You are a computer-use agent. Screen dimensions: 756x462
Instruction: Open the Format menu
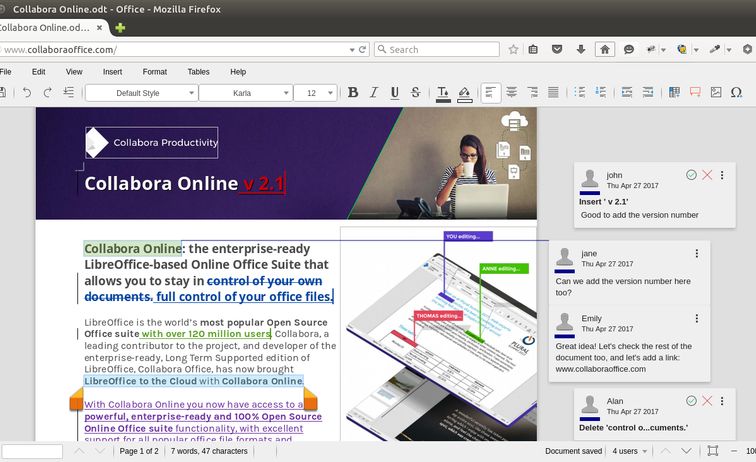[x=155, y=72]
